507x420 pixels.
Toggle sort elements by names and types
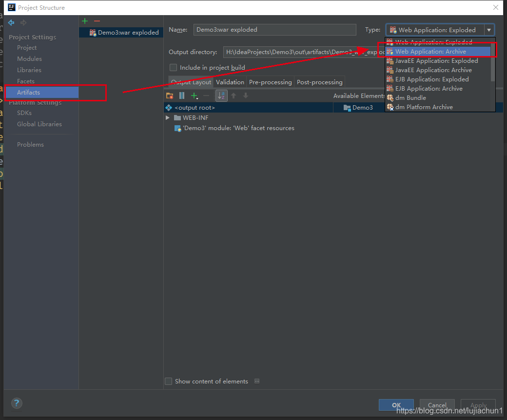(x=221, y=95)
